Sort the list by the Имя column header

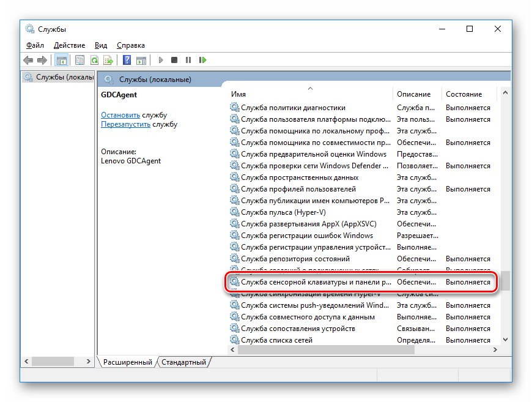coord(238,94)
